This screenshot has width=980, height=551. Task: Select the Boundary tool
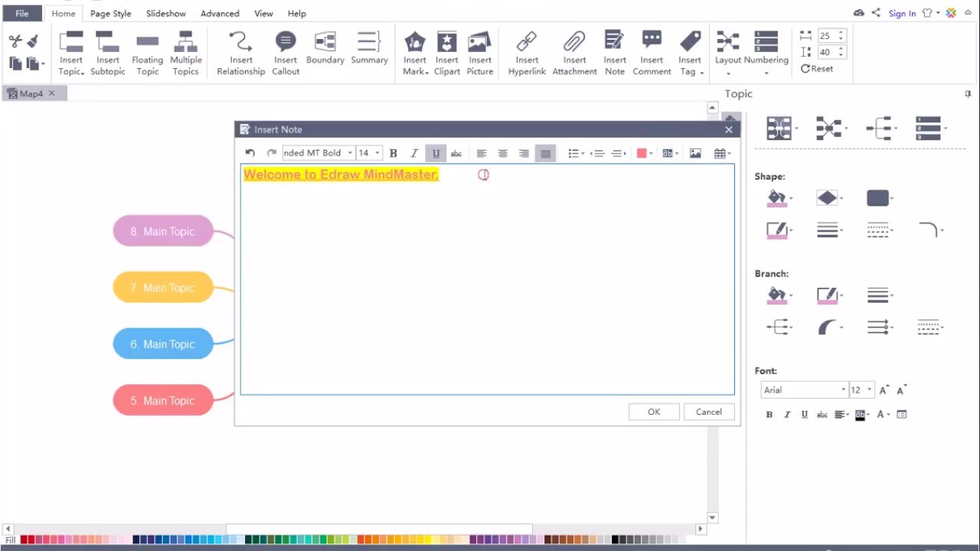coord(325,48)
